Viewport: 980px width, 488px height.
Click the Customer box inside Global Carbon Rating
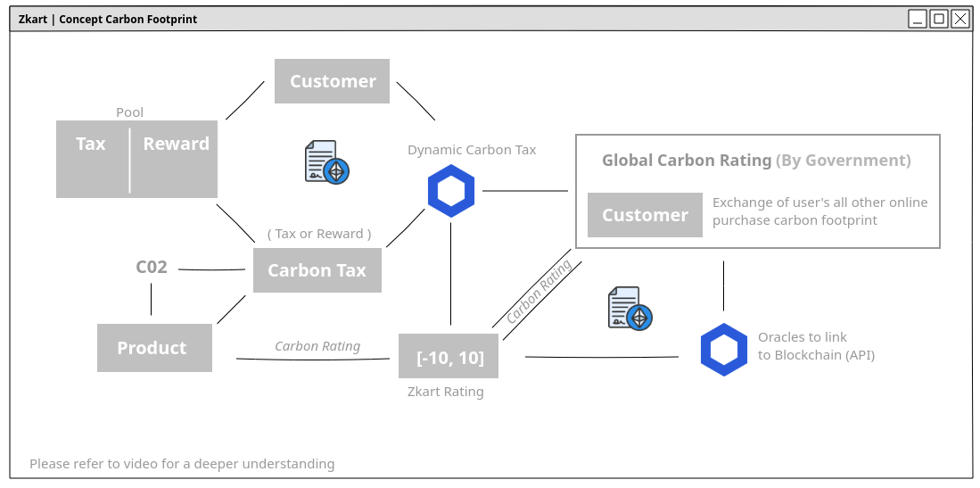(x=645, y=215)
